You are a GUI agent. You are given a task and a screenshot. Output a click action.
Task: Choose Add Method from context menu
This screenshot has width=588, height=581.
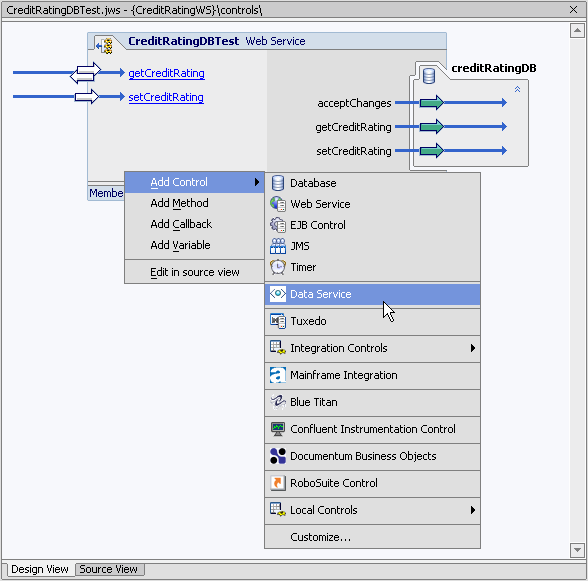(194, 203)
